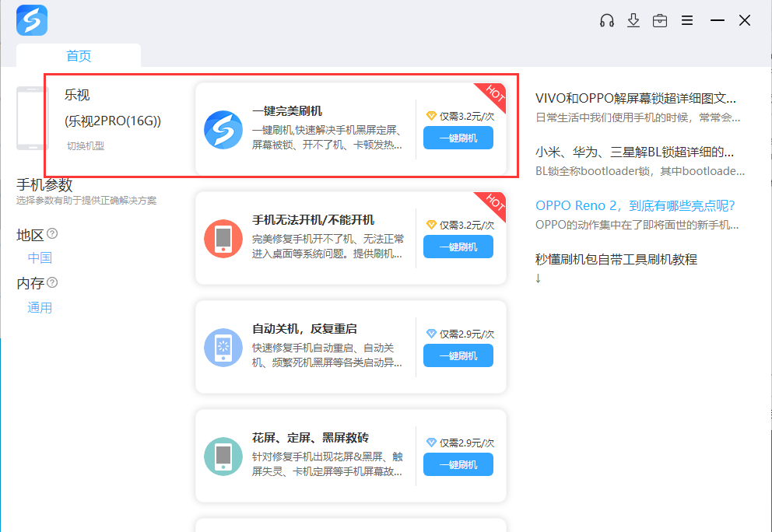Open article VIVO和OPPO解屏幕锁超详细图文
The image size is (772, 532).
636,98
